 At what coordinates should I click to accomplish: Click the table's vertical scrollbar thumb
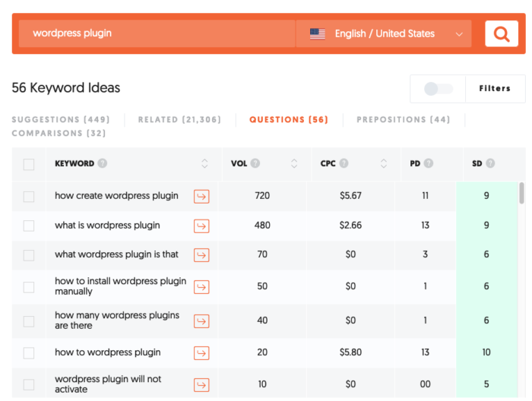coord(521,193)
